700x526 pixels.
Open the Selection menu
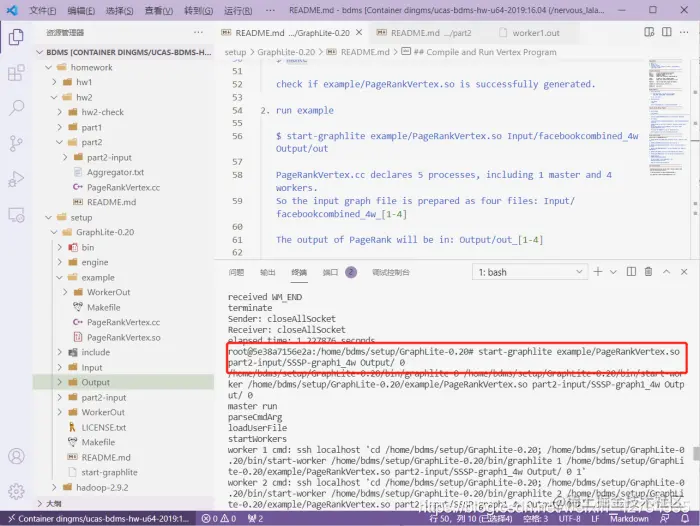coord(119,10)
